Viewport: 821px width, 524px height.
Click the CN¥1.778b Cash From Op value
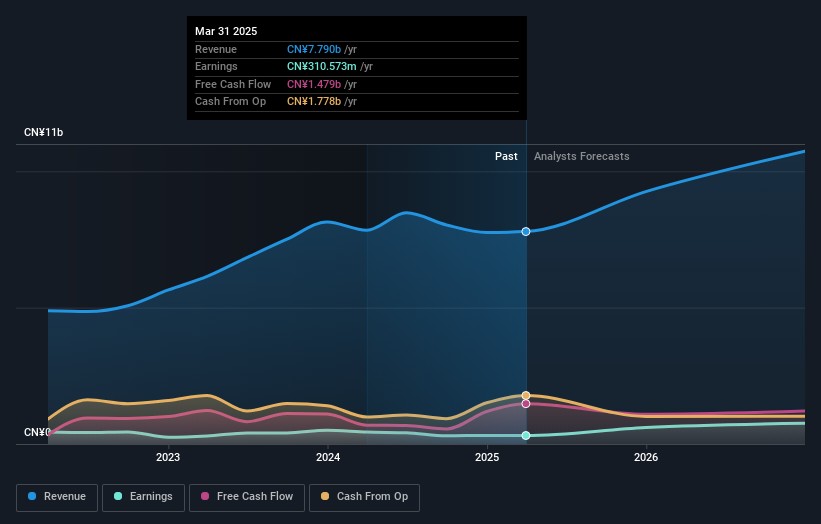point(314,101)
